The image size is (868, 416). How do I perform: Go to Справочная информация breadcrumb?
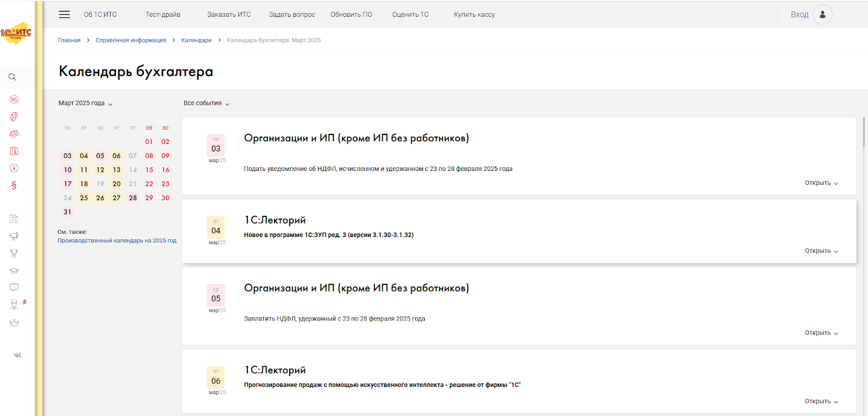coord(131,40)
